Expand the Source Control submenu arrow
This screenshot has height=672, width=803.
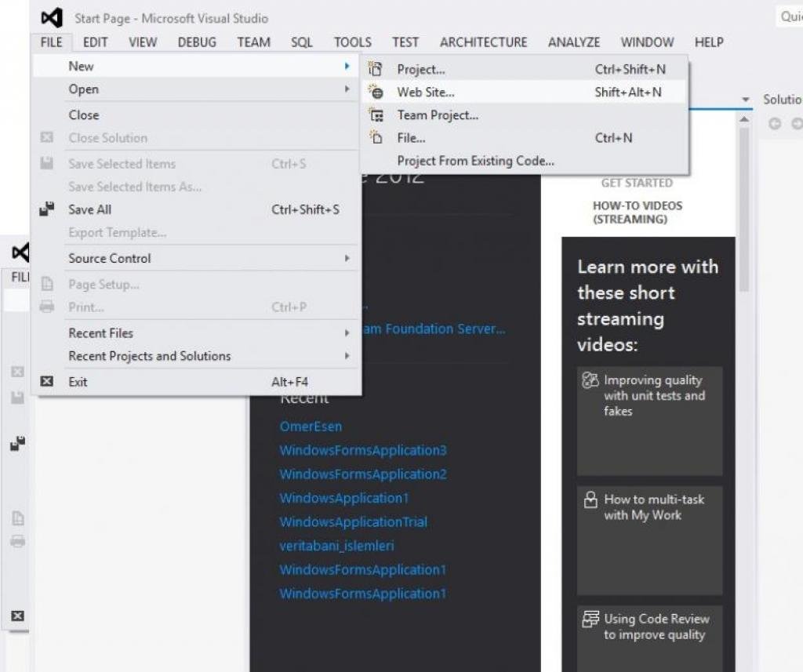[347, 258]
